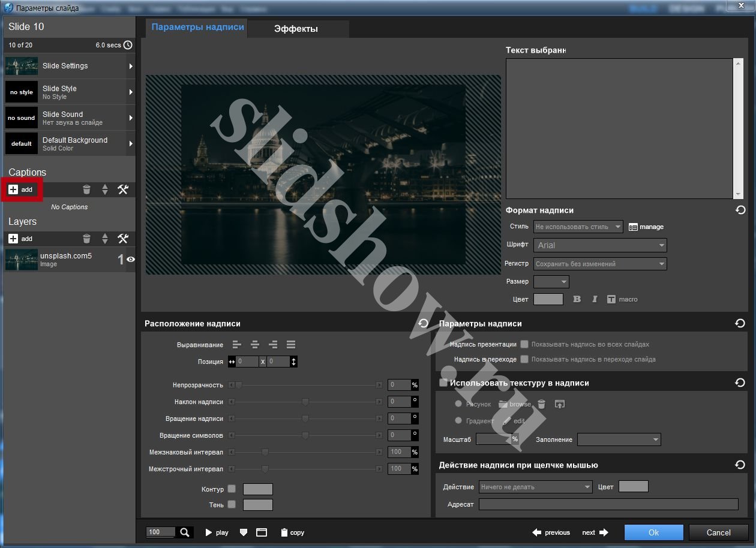
Task: Select center alignment icon for caption
Action: coord(255,345)
